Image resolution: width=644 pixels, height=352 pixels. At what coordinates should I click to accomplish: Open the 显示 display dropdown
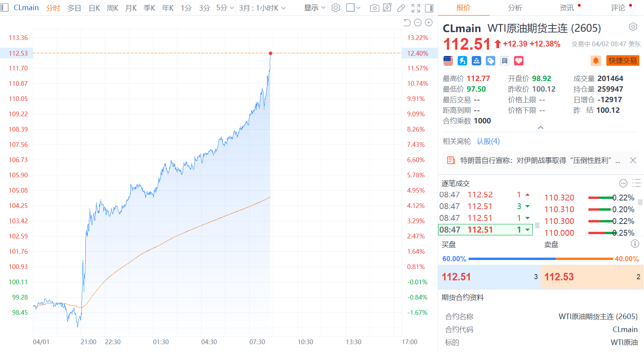[314, 8]
